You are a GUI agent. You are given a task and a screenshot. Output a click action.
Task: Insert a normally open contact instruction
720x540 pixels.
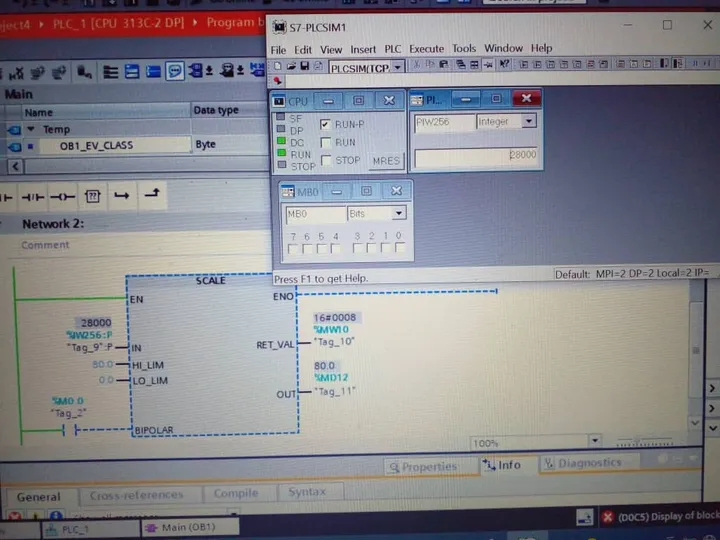6,197
